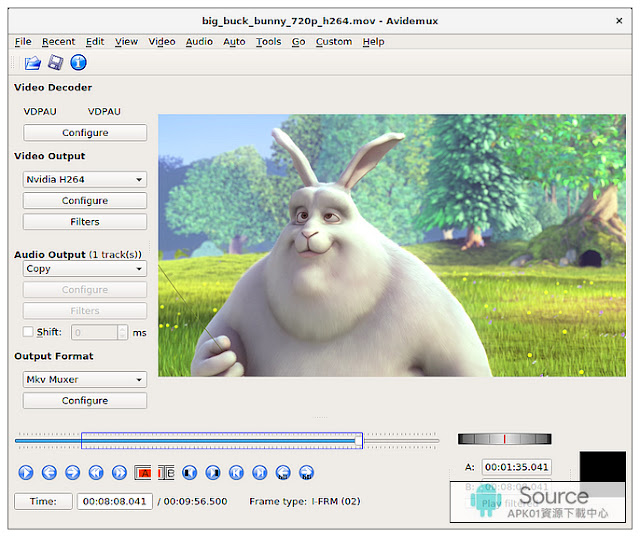This screenshot has width=640, height=537.
Task: Open the Recent menu
Action: (x=58, y=42)
